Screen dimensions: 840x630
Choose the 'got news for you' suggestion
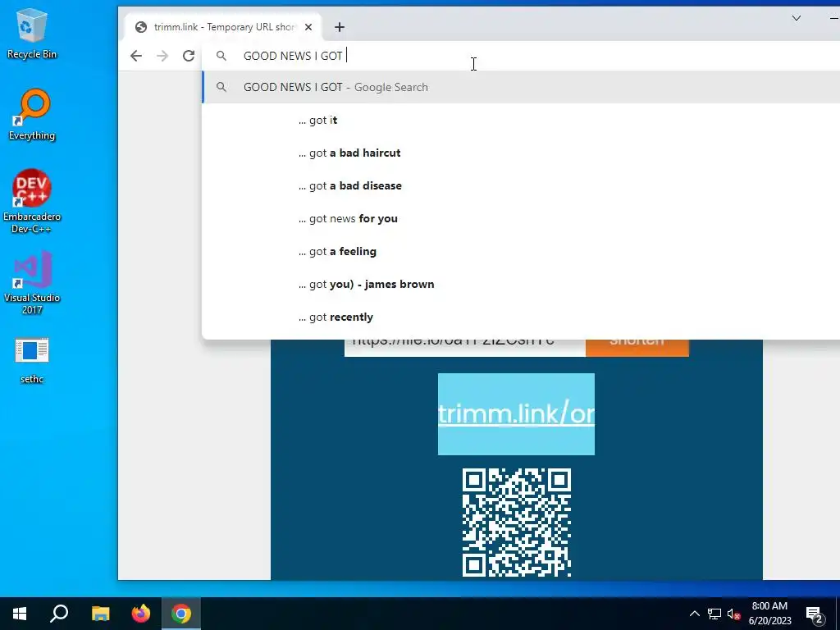pos(521,218)
